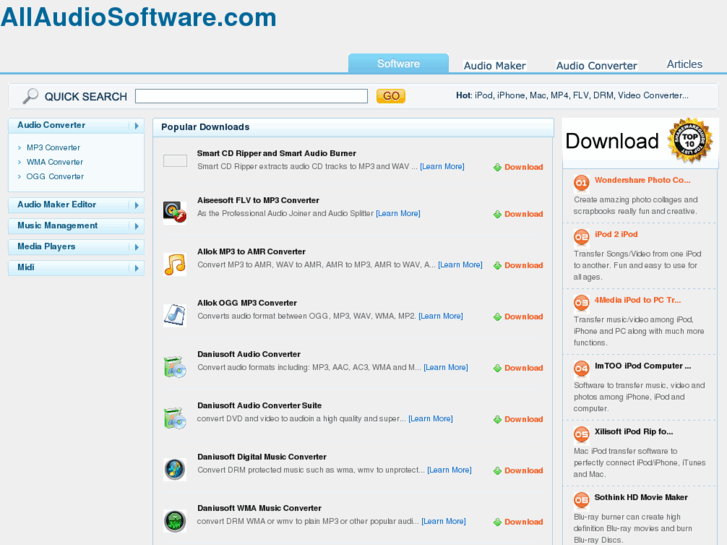Screen dimensions: 727x545
Task: Open the Audio Converter tab
Action: pyautogui.click(x=597, y=66)
